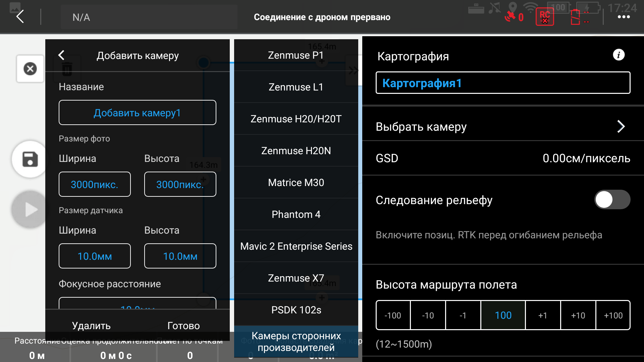Viewport: 644px width, 362px height.
Task: Tap Готово to confirm camera
Action: tap(183, 325)
